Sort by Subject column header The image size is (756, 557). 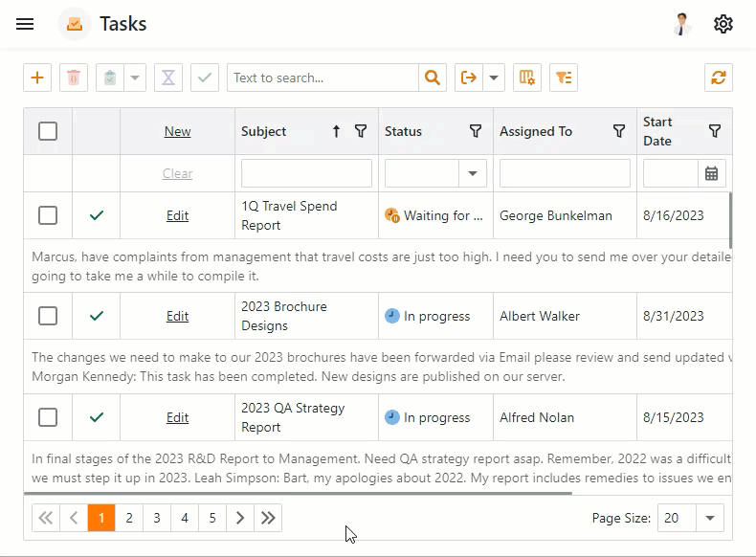pos(263,131)
